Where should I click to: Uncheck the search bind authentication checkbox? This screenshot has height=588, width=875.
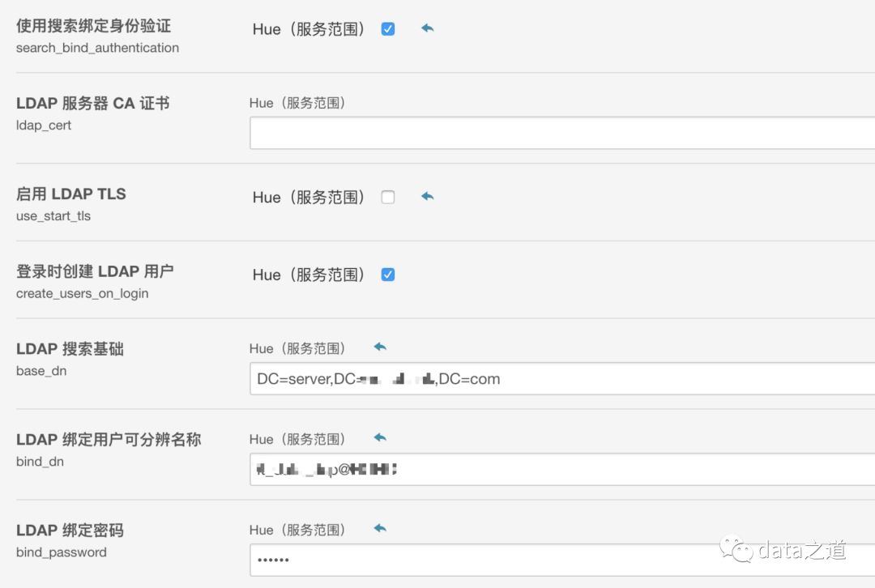(x=387, y=28)
